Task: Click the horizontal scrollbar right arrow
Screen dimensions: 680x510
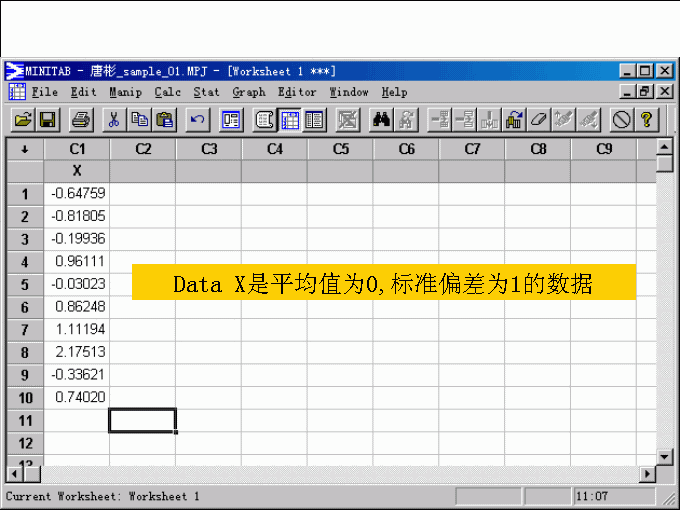Action: [647, 473]
